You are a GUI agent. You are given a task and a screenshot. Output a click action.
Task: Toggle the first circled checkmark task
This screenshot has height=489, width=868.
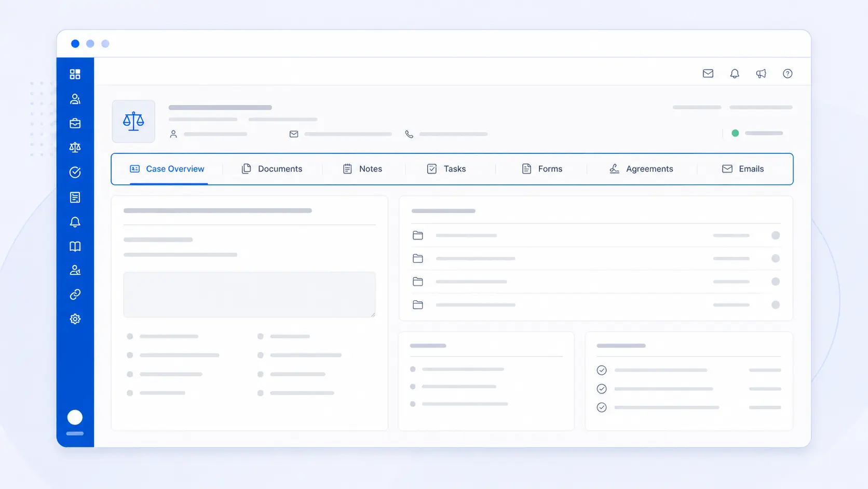pyautogui.click(x=602, y=370)
